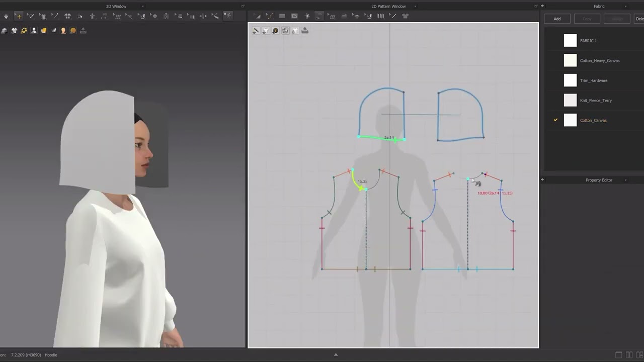Select the 2D Edit Texture grid tool

332,16
